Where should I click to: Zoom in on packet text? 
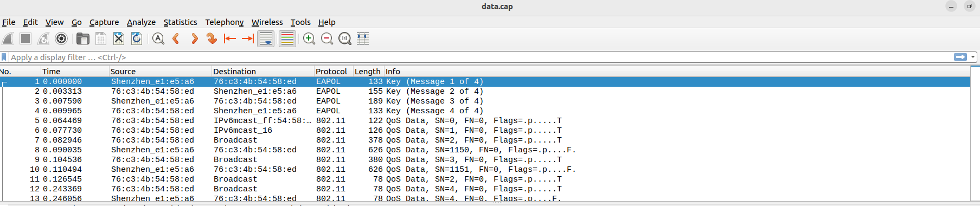point(309,38)
